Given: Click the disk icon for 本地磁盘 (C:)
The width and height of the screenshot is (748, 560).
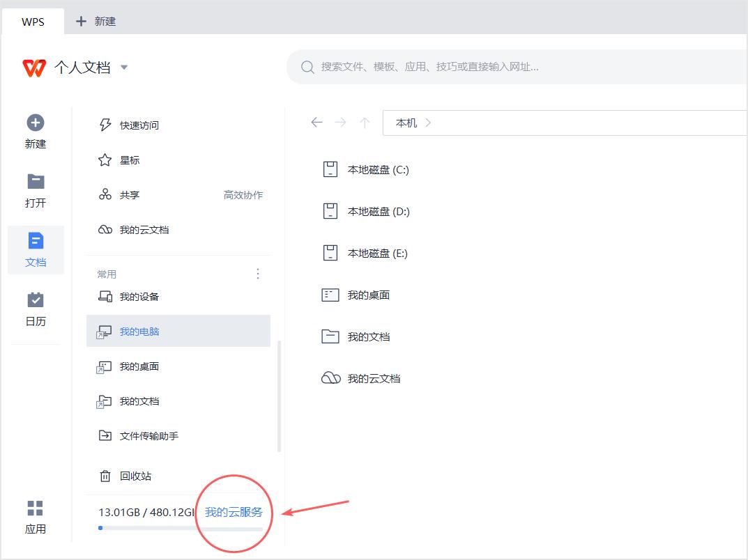Looking at the screenshot, I should (330, 169).
